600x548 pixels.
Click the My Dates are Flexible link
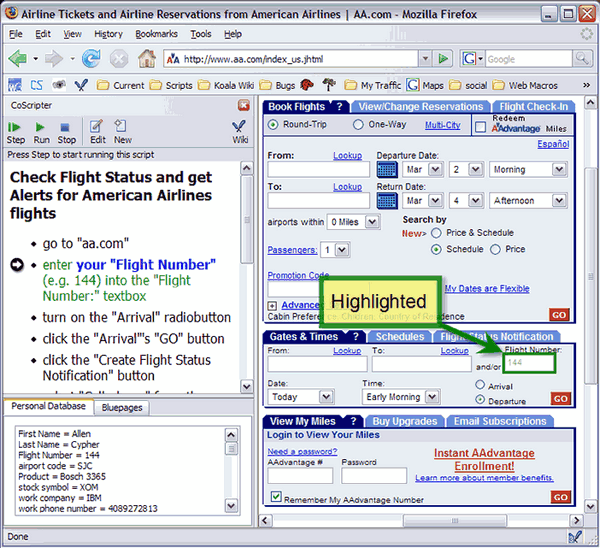(x=487, y=288)
